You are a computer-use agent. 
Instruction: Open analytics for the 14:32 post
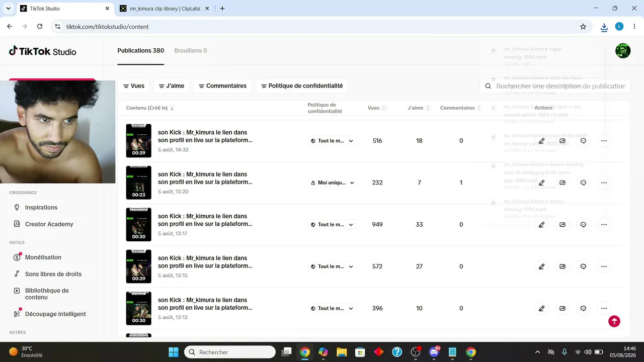(x=562, y=141)
